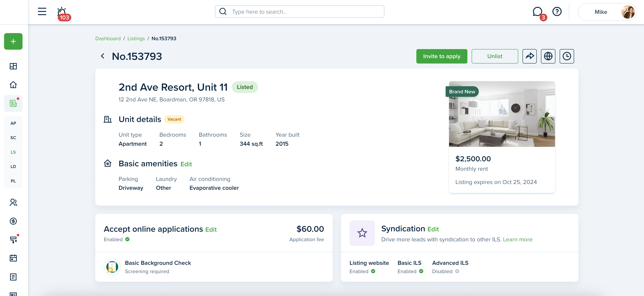Click the Evaporative cooler value
The height and width of the screenshot is (296, 644).
coord(214,188)
